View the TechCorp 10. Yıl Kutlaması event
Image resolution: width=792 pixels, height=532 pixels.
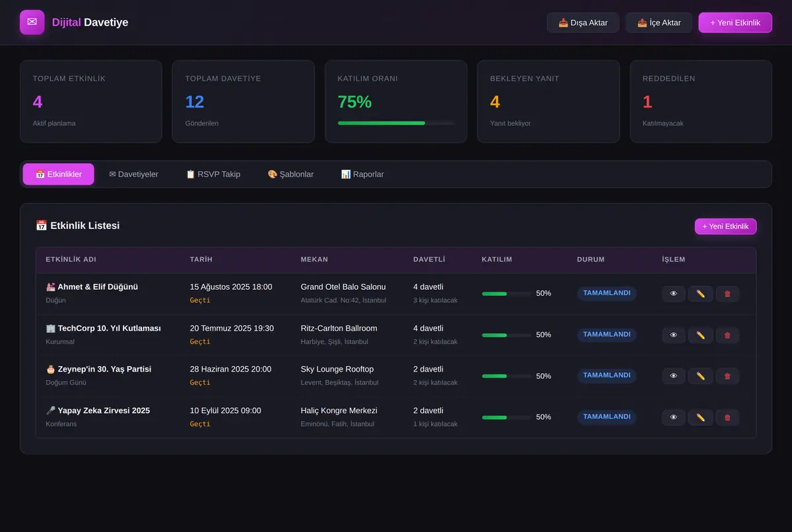[673, 335]
